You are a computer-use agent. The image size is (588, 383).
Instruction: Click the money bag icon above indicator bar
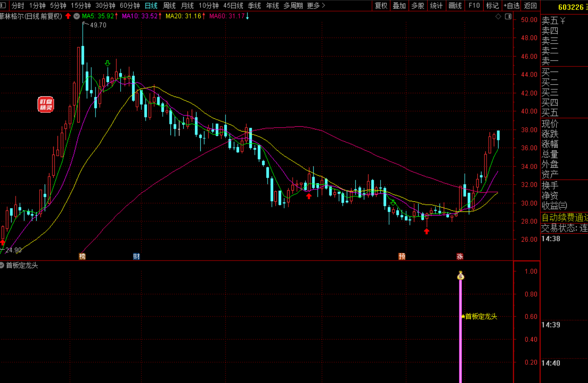click(x=460, y=276)
